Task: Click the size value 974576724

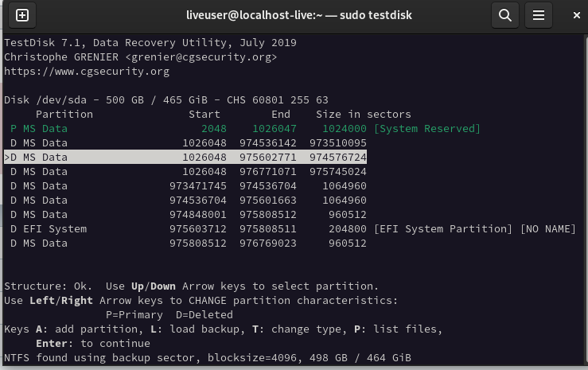Action: [338, 157]
